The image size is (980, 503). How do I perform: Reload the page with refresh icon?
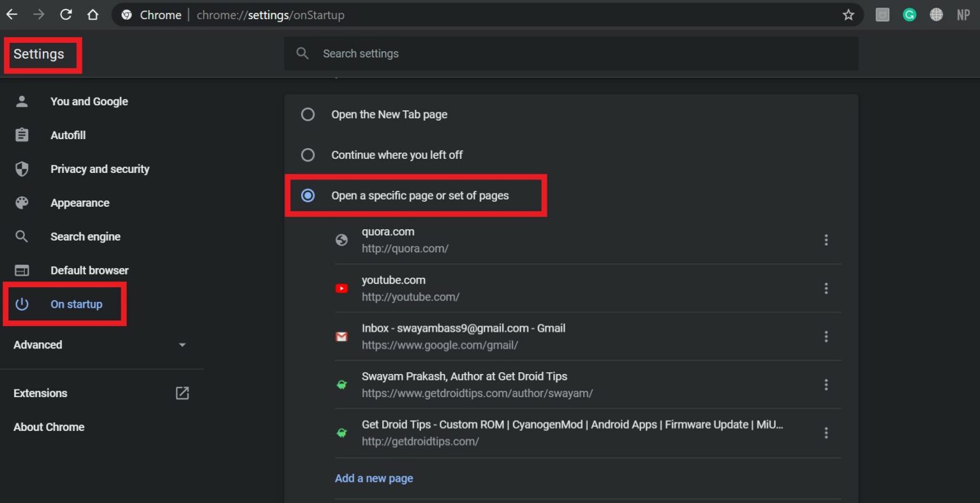coord(66,15)
